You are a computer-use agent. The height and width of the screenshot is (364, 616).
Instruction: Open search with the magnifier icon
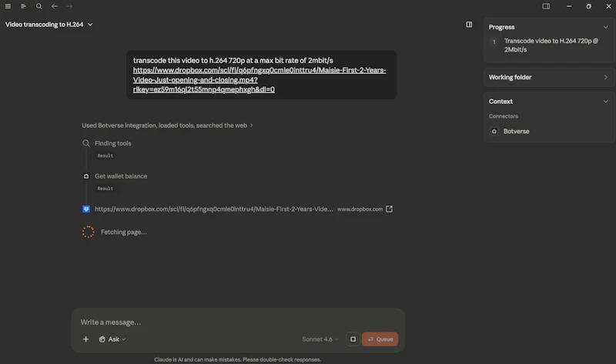point(39,6)
